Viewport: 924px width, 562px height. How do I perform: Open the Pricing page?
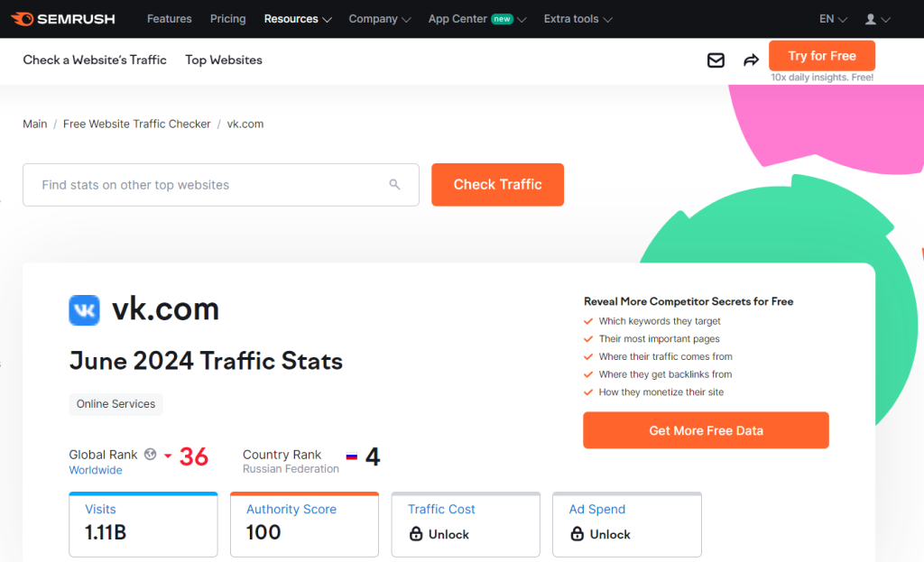(227, 19)
